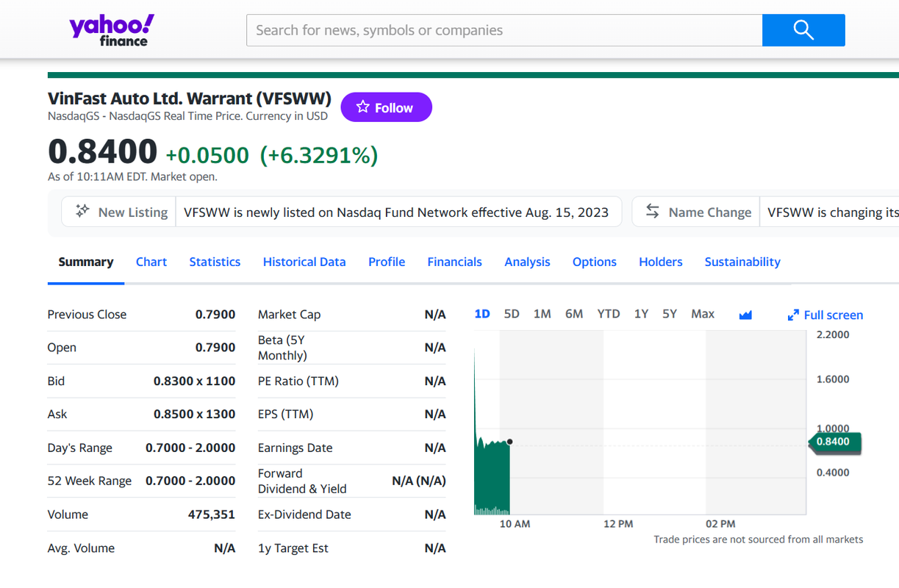Follow VFSWW with the purple button

(x=387, y=107)
